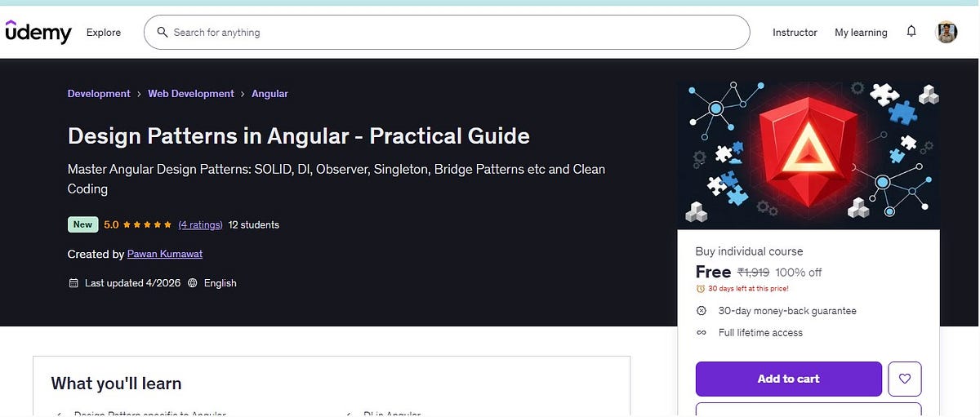This screenshot has height=417, width=980.
Task: Add course to wishlist heart
Action: coord(904,379)
